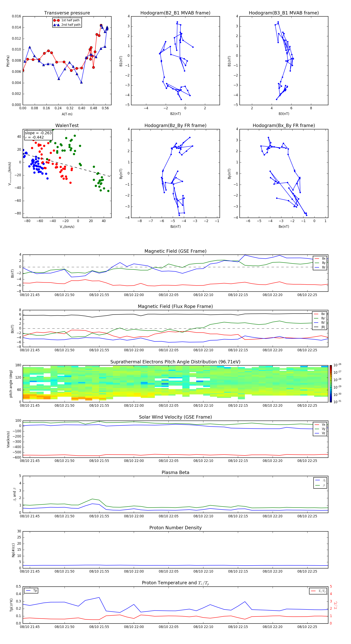Viewport: 351px width, 644px height.
Task: Click the 'Hodogram(B2_B1 MVAB frame)' title
Action: coord(175,13)
